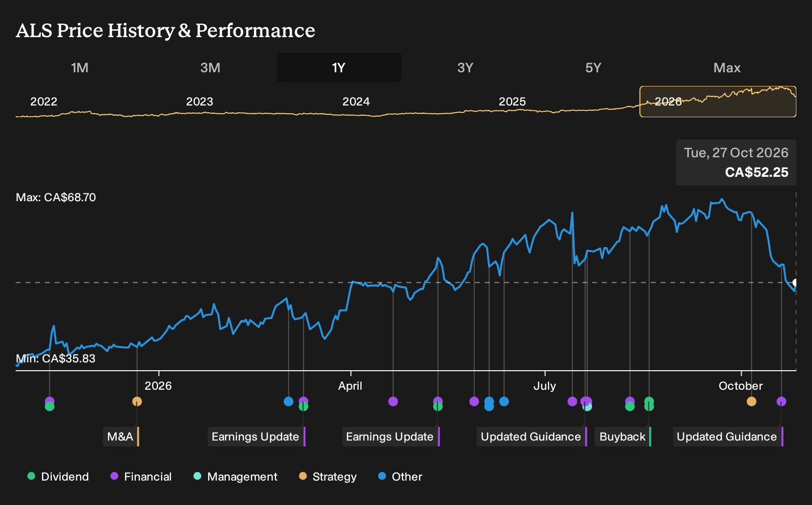The width and height of the screenshot is (812, 505).
Task: Toggle the Strategy legend filter
Action: (328, 477)
